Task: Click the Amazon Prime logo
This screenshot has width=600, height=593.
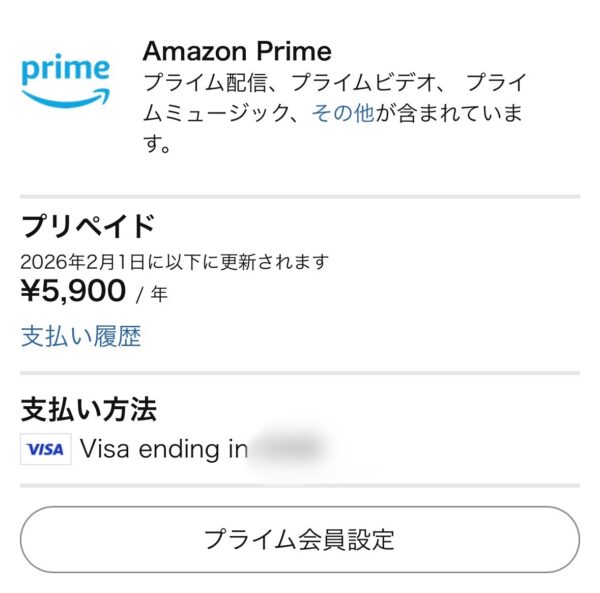Action: point(65,81)
